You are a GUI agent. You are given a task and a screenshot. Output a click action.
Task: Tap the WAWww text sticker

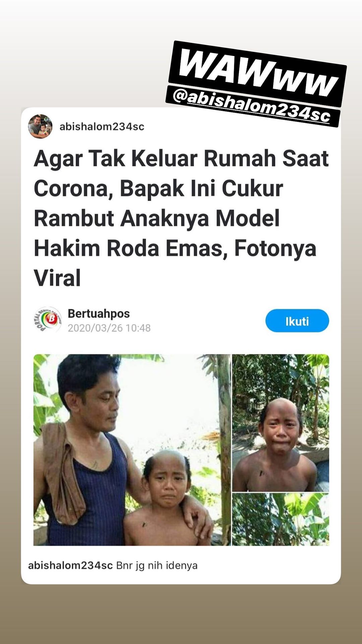(257, 74)
